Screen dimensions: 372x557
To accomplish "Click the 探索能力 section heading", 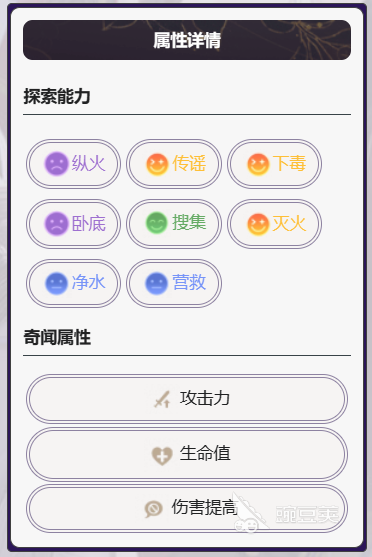I will [57, 96].
